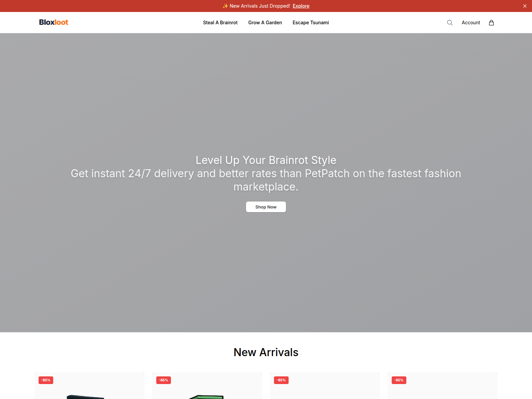Click the New Arrivals heading
The height and width of the screenshot is (399, 532).
click(x=266, y=352)
